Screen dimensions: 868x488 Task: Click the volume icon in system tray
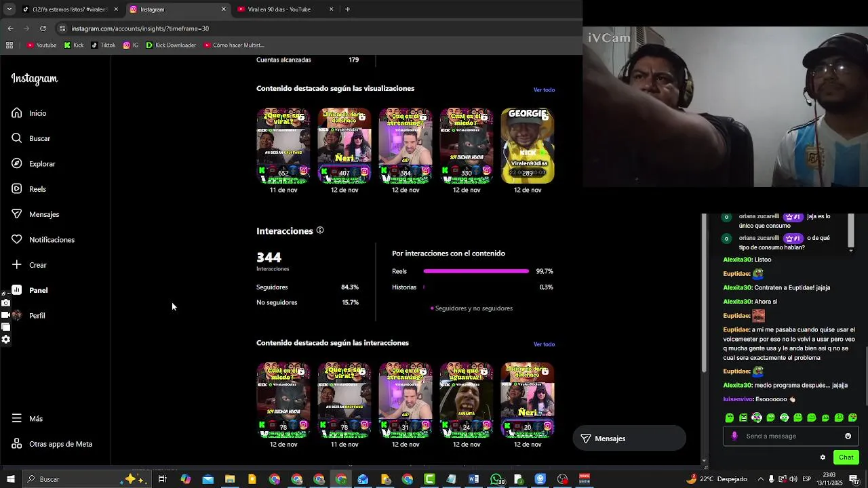click(793, 479)
